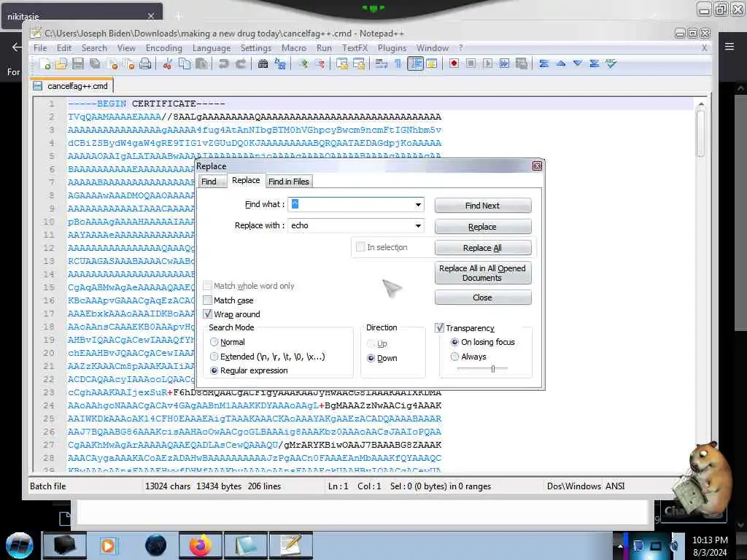The width and height of the screenshot is (747, 560).
Task: Click the Copy toolbar icon
Action: tap(185, 64)
